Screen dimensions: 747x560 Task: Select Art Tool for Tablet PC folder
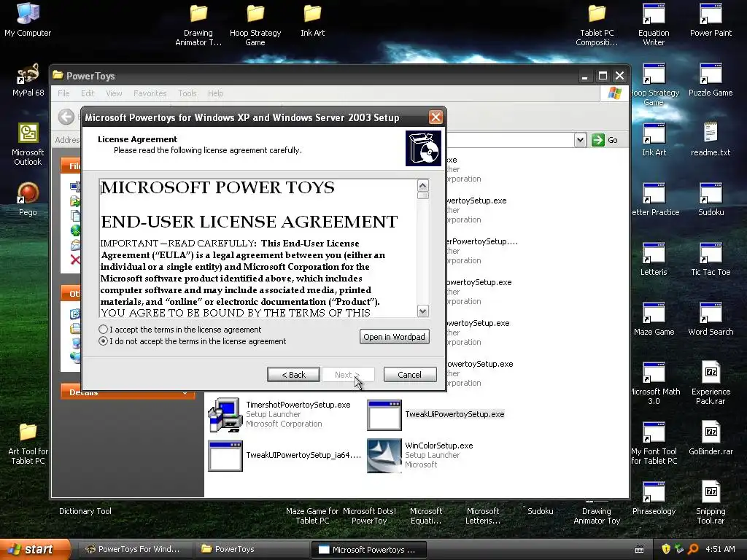tap(28, 432)
